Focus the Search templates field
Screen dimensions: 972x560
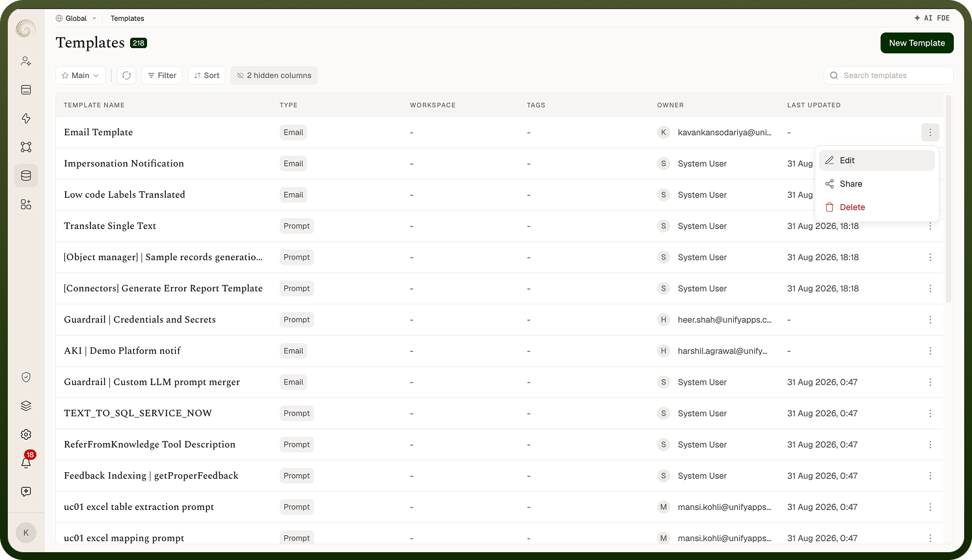click(889, 75)
